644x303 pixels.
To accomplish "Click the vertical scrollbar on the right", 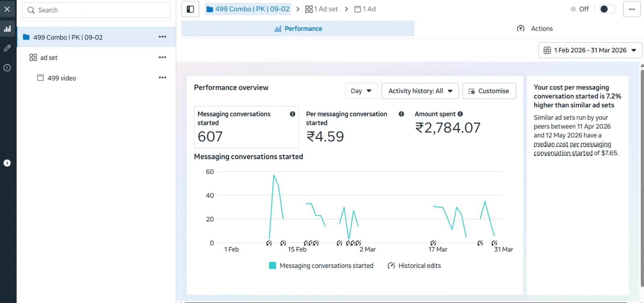I will 642,177.
